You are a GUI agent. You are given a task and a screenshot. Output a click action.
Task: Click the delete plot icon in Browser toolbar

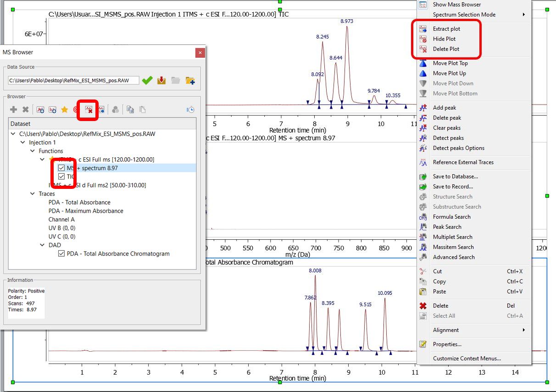[89, 110]
